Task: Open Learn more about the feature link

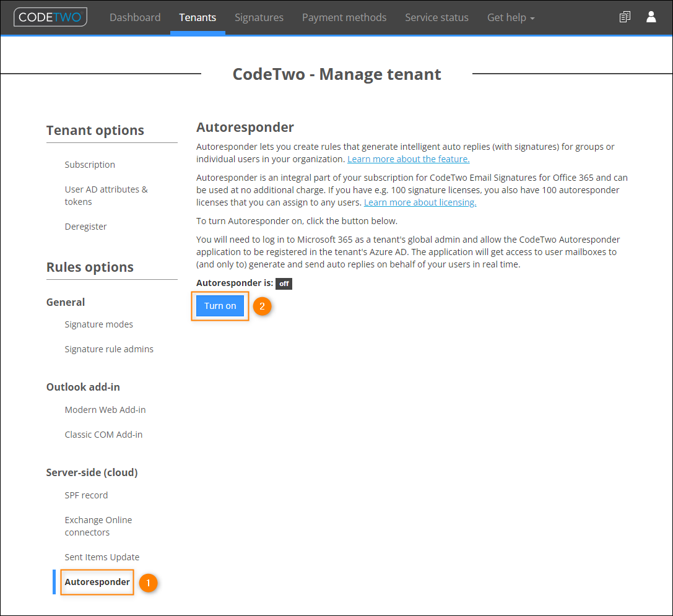Action: pyautogui.click(x=408, y=158)
